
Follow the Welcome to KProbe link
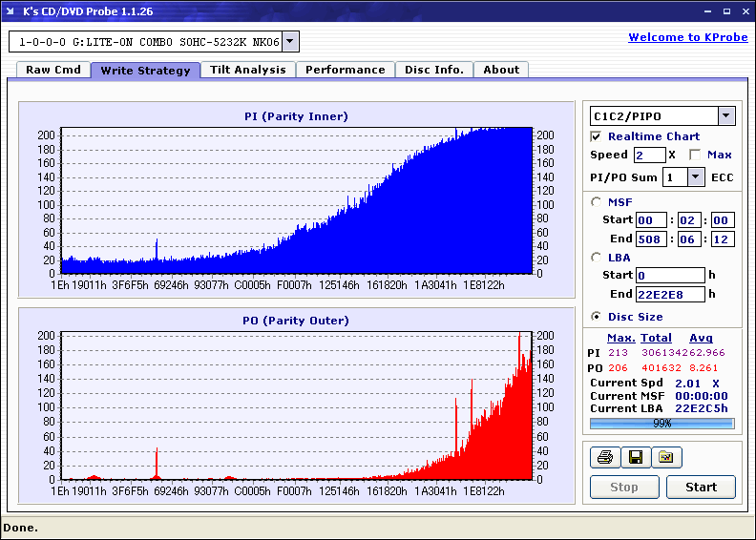(x=688, y=37)
